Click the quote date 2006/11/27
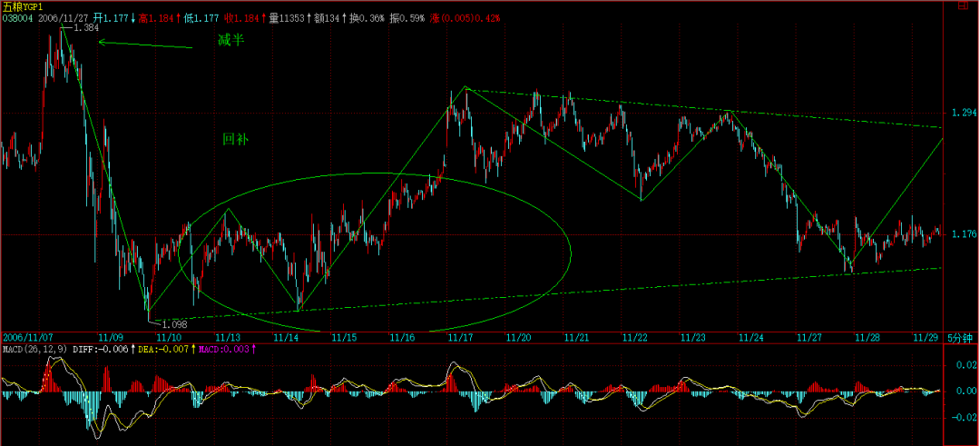 (x=64, y=19)
